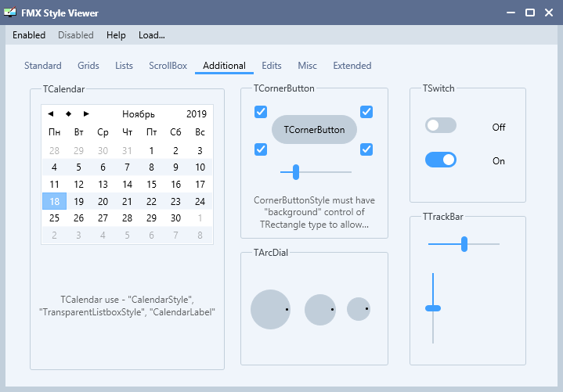Screen dimensions: 563x392
Task: Open the year dropdown showing 2019
Action: coord(197,114)
